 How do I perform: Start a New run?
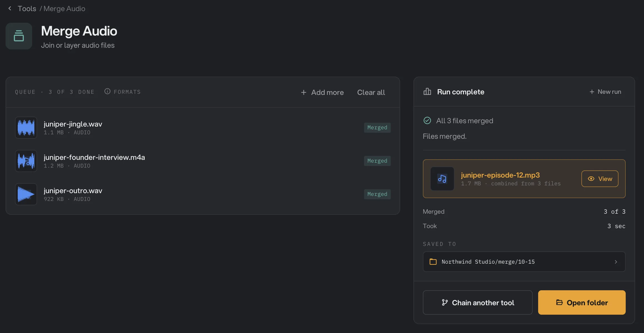[x=605, y=92]
